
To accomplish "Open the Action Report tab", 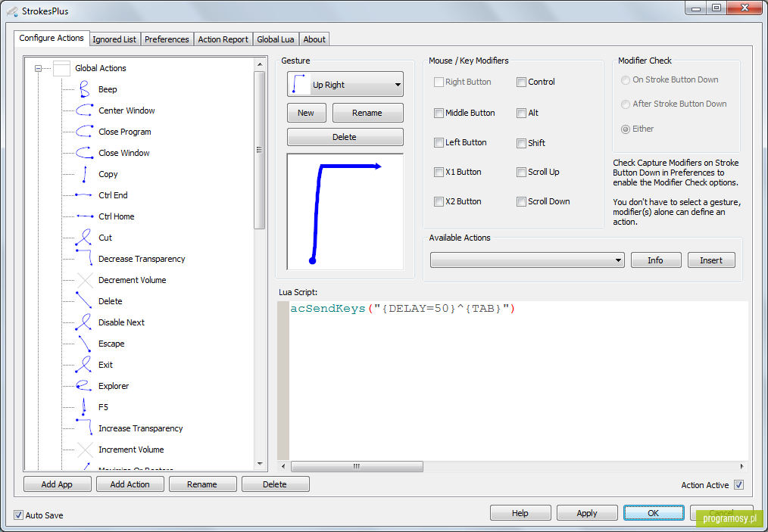I will click(223, 39).
